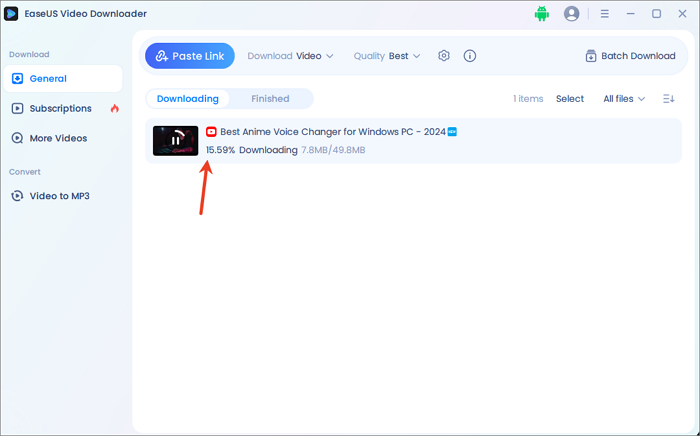Click the Downloading status text
This screenshot has width=700, height=436.
268,150
